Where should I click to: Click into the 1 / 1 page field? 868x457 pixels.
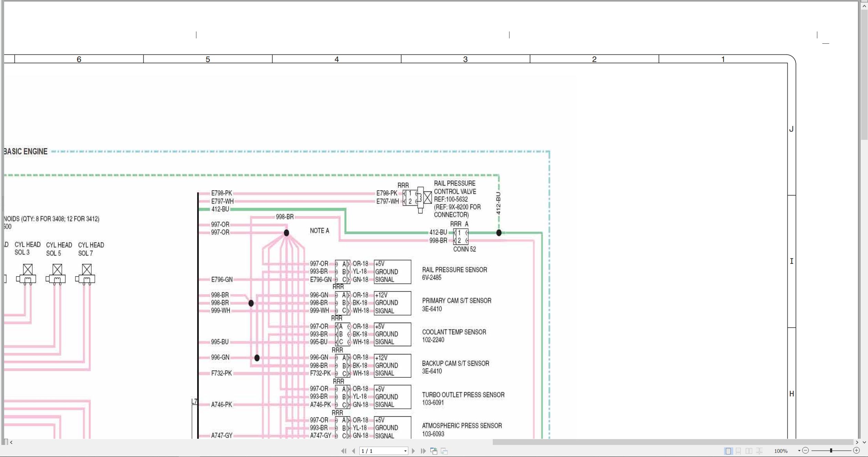click(x=381, y=451)
